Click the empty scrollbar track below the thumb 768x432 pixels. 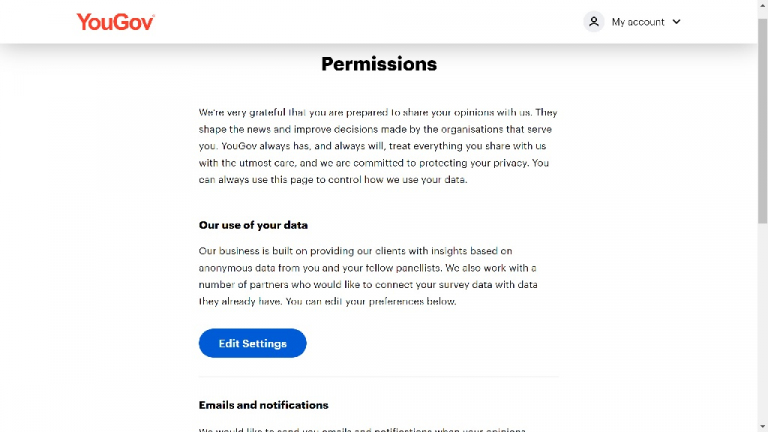(x=762, y=320)
